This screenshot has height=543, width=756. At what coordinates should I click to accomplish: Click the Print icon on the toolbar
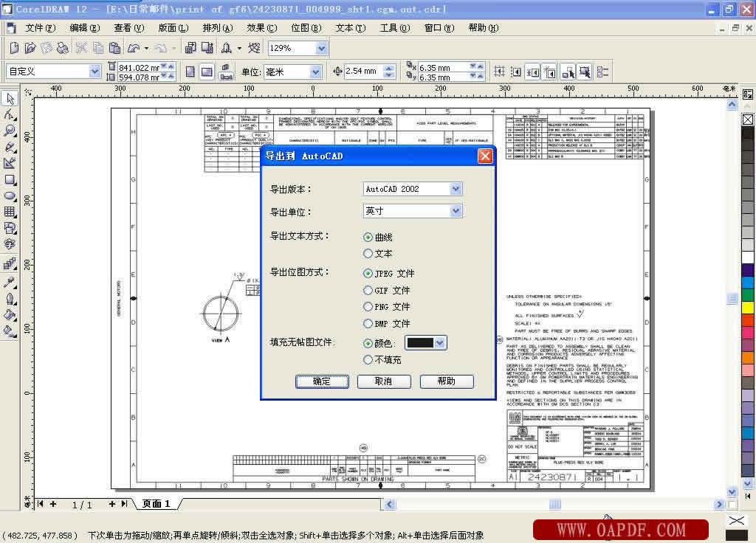point(63,48)
